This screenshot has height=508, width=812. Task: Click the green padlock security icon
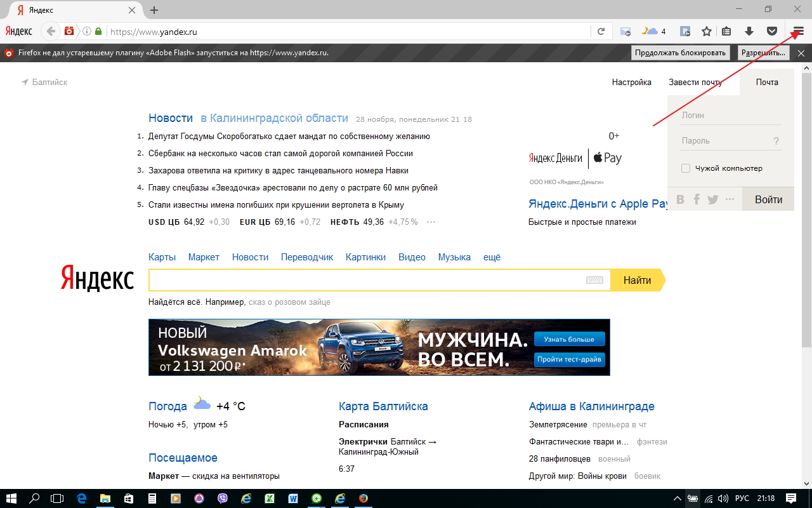point(98,31)
